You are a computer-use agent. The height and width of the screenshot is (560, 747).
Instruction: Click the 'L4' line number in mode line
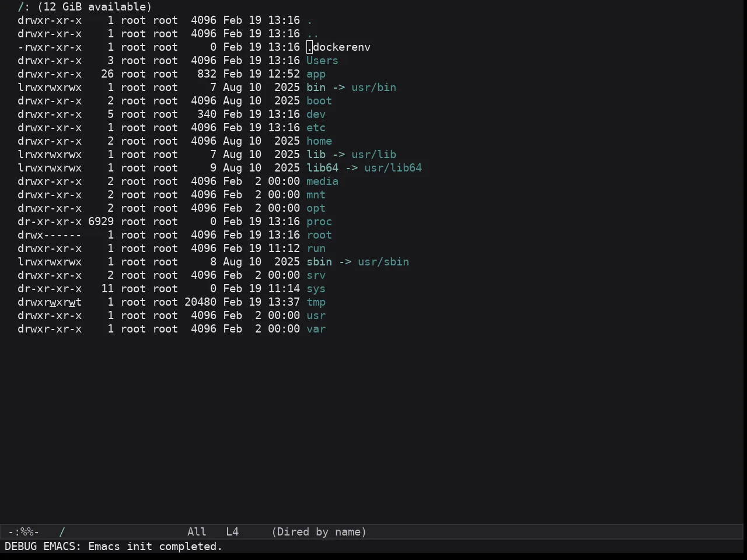232,532
